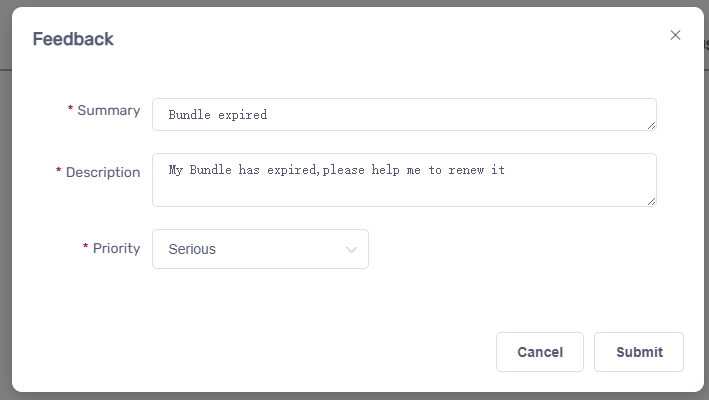709x400 pixels.
Task: Click the chevron arrow in Priority selector
Action: click(351, 249)
